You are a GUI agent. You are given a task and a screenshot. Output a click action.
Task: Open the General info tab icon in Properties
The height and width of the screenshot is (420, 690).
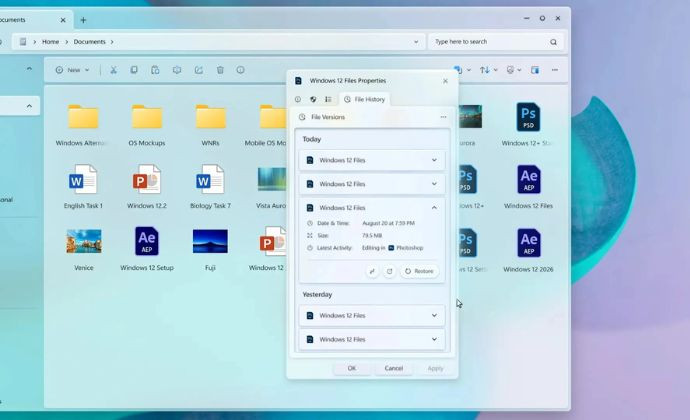point(298,99)
